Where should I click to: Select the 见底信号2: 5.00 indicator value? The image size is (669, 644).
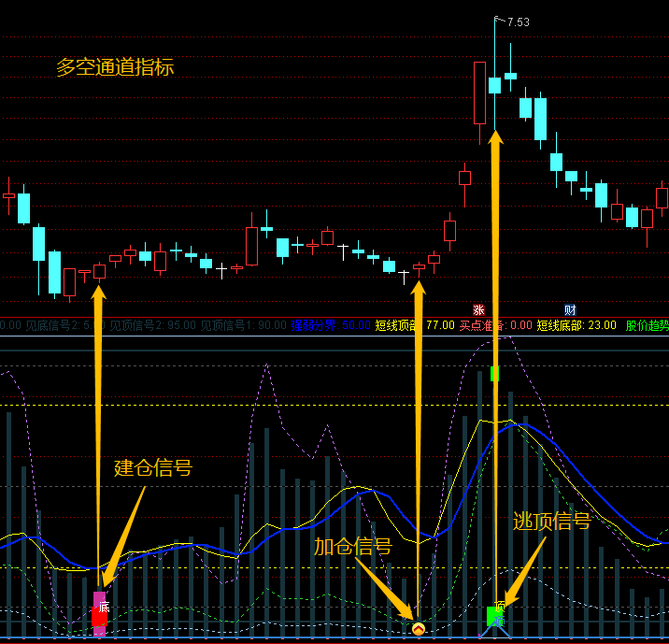click(65, 326)
